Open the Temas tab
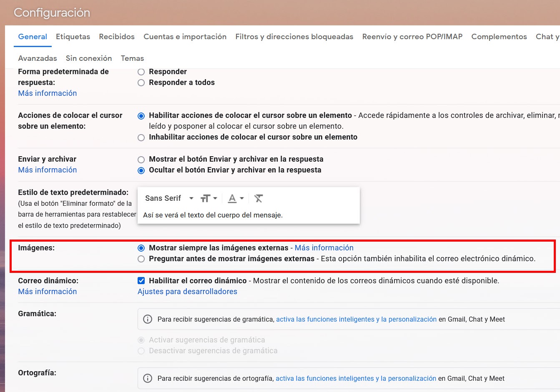560x392 pixels. tap(132, 58)
